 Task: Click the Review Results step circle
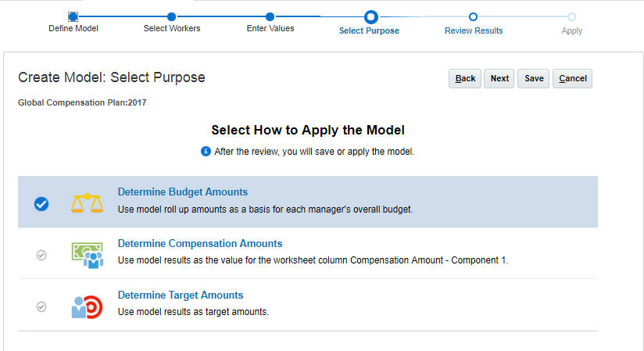click(x=473, y=16)
